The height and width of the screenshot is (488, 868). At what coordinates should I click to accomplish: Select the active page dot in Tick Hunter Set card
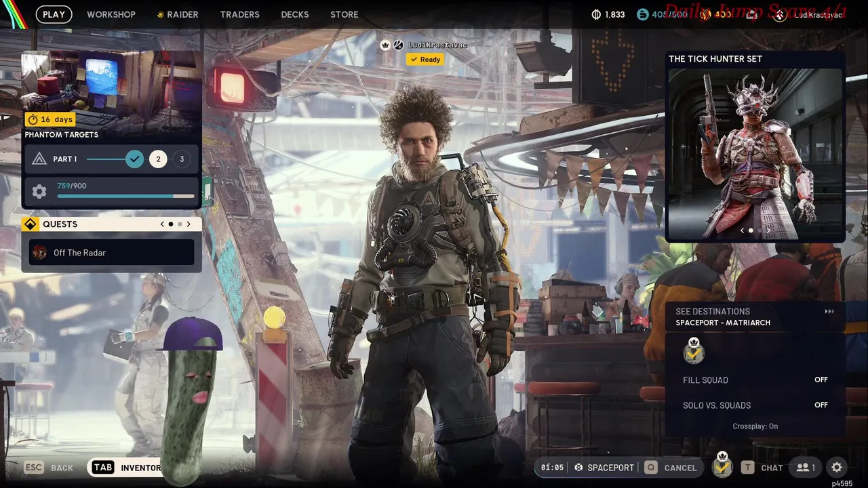(x=751, y=230)
